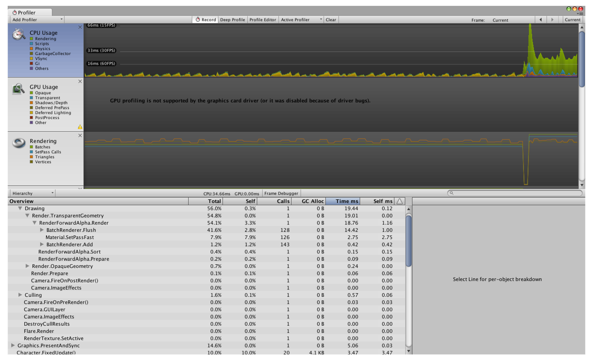Toggle Others category in CPU Usage

(x=31, y=68)
